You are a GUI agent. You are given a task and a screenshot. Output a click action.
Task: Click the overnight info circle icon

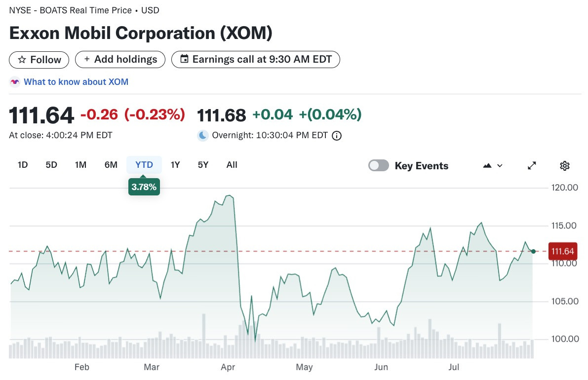(337, 136)
